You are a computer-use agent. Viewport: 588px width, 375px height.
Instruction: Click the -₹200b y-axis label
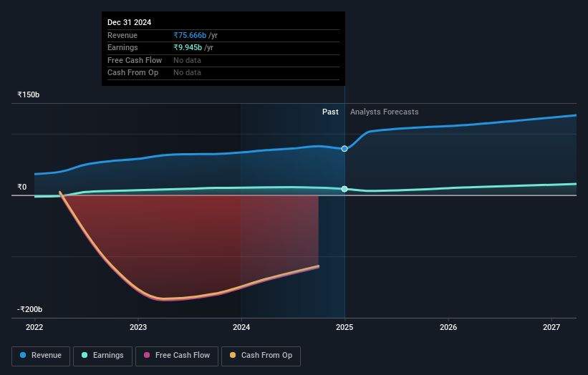point(29,309)
